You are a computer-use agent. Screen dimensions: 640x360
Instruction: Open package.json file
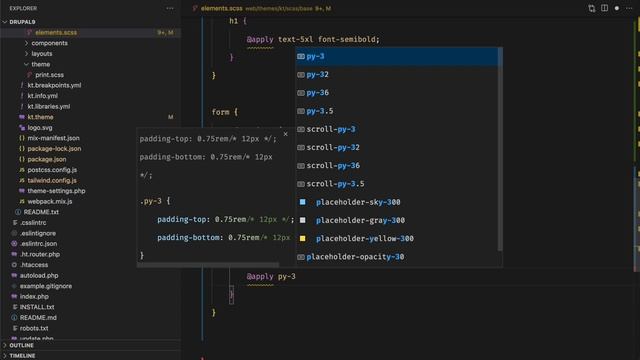pyautogui.click(x=47, y=159)
